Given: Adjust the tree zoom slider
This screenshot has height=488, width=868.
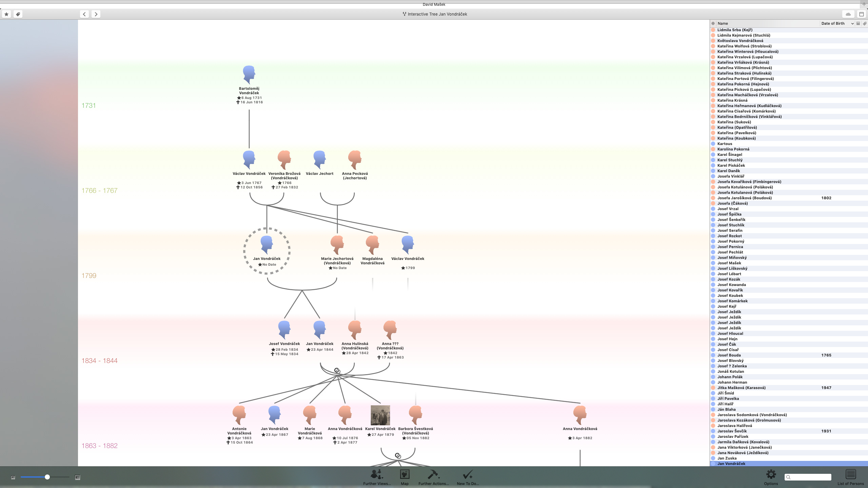Looking at the screenshot, I should click(47, 477).
